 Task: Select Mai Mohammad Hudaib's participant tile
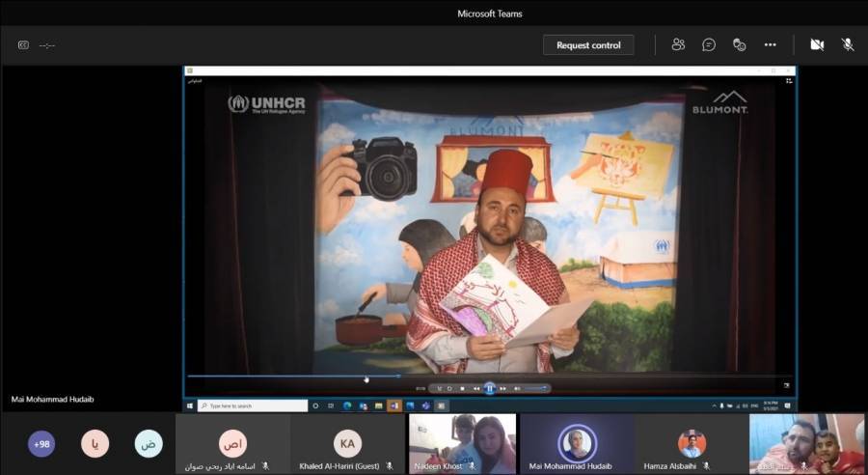(x=576, y=444)
